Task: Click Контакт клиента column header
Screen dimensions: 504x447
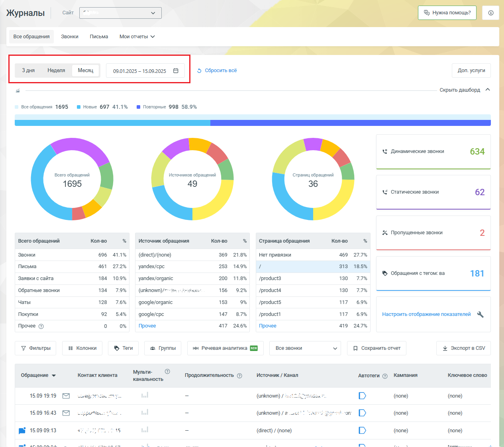Action: (98, 375)
